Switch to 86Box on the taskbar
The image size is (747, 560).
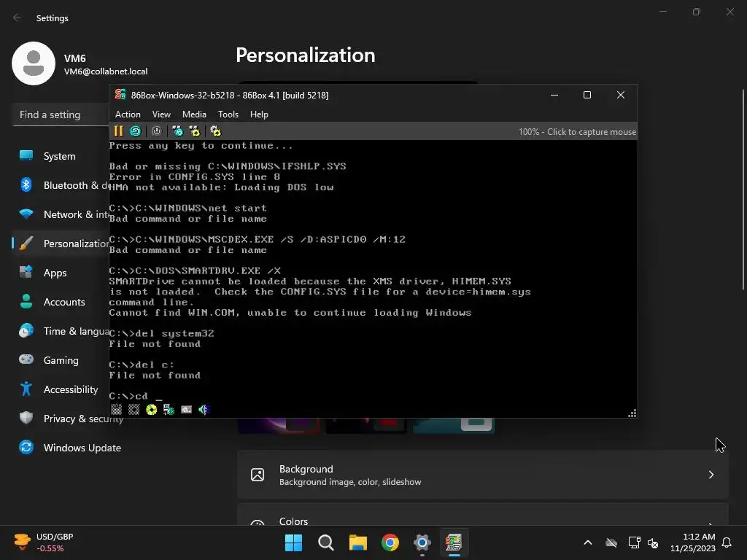pyautogui.click(x=454, y=542)
